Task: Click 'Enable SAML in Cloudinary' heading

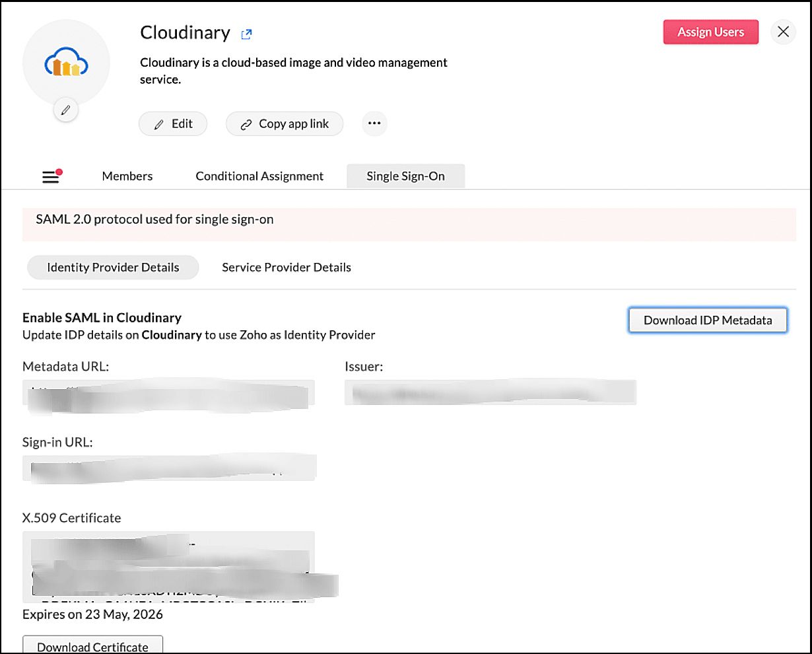Action: click(x=102, y=318)
